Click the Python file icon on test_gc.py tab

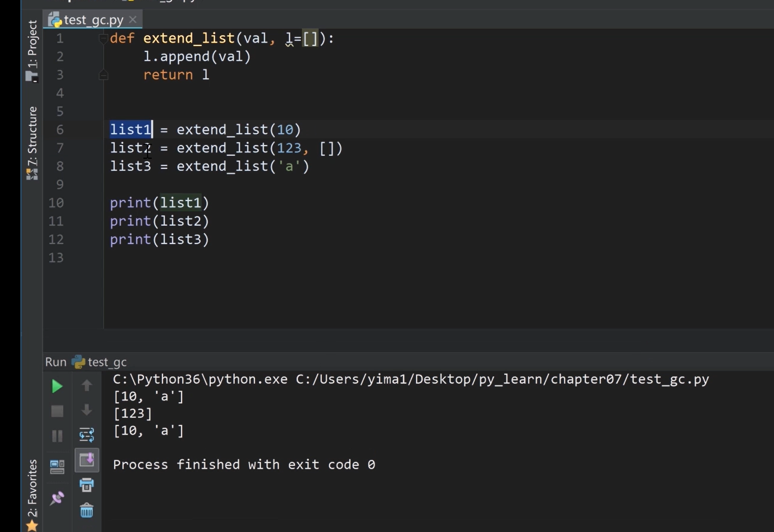coord(55,20)
